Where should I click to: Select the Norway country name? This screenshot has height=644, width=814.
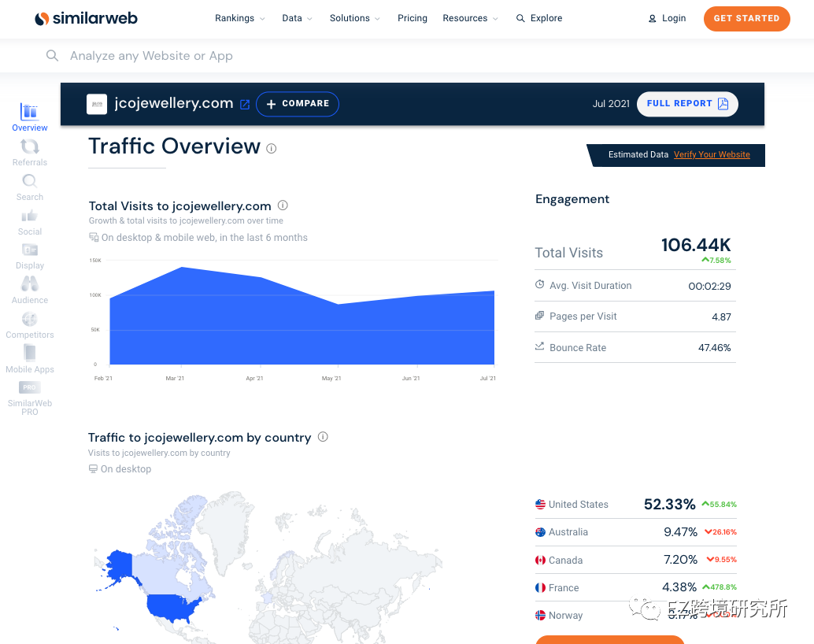(x=565, y=616)
